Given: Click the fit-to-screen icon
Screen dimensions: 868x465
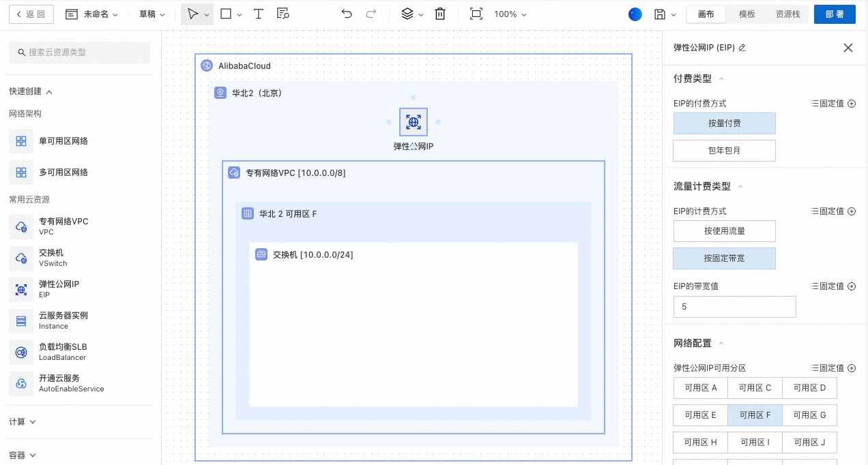Looking at the screenshot, I should 476,14.
